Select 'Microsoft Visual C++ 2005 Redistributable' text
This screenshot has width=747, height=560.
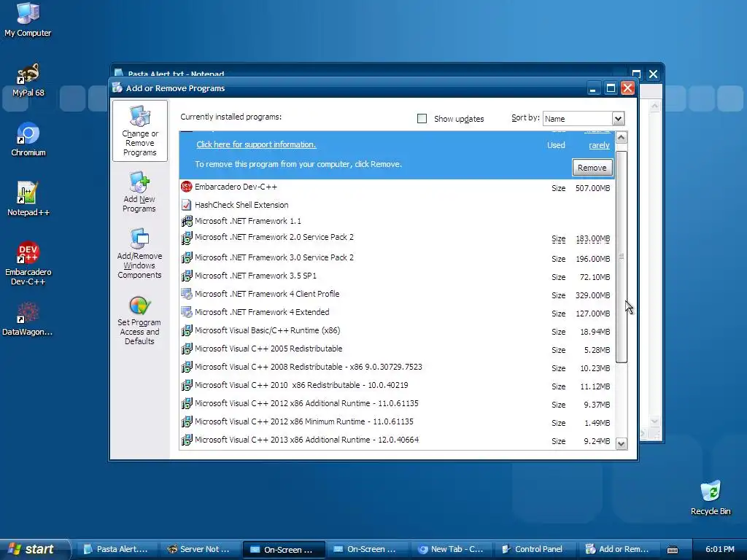pyautogui.click(x=268, y=349)
